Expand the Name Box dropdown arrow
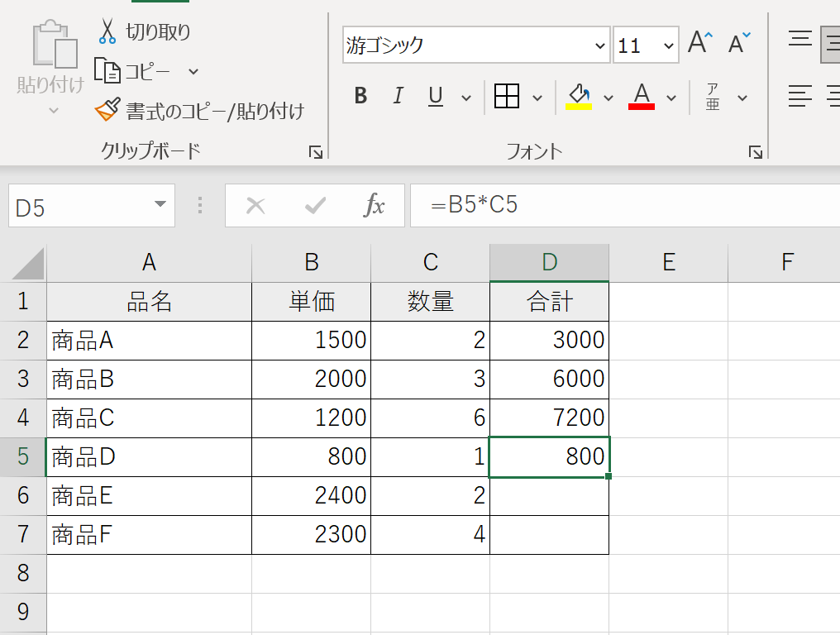The width and height of the screenshot is (840, 635). click(160, 206)
